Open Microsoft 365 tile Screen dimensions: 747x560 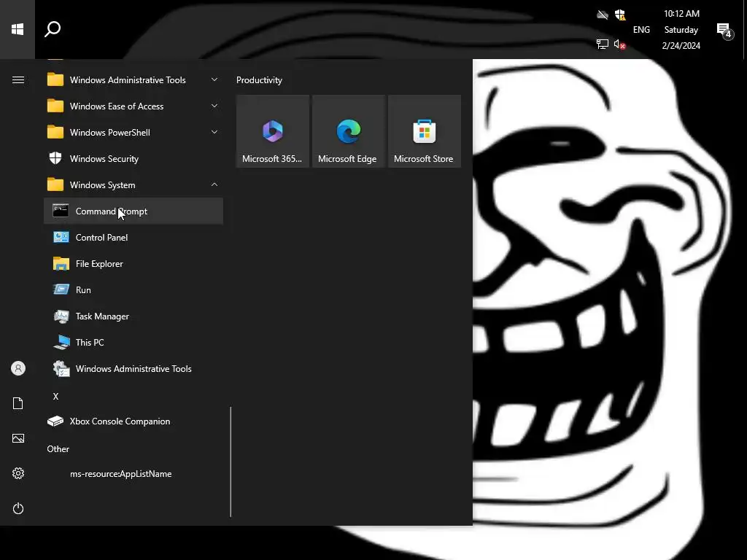coord(273,131)
